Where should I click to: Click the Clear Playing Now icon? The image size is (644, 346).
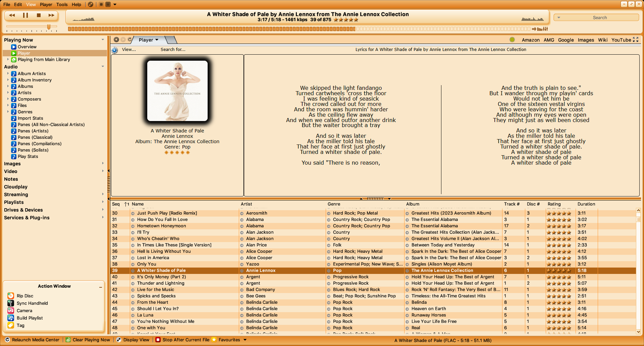[68, 340]
